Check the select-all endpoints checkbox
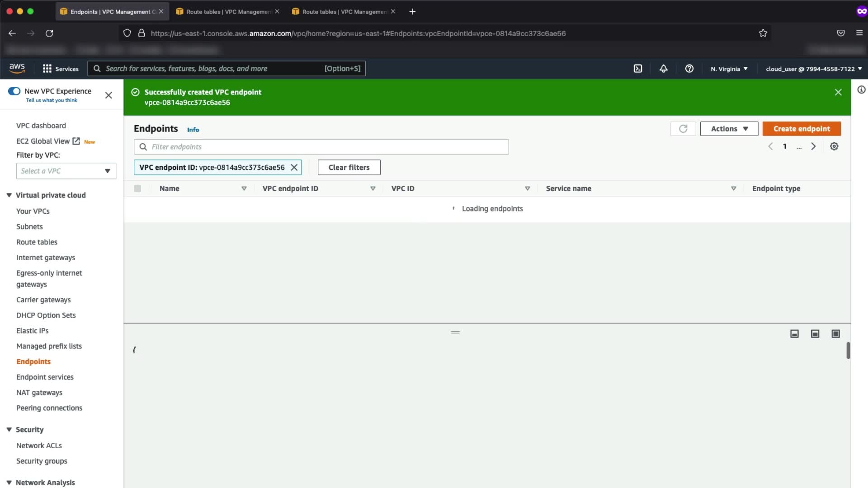Image resolution: width=868 pixels, height=488 pixels. click(x=137, y=188)
